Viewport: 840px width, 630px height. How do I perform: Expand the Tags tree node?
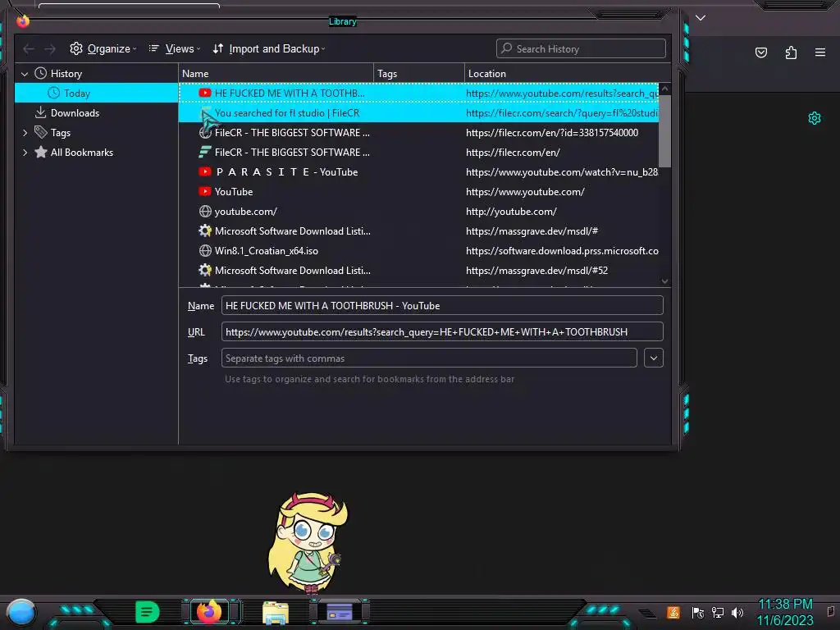pyautogui.click(x=25, y=133)
